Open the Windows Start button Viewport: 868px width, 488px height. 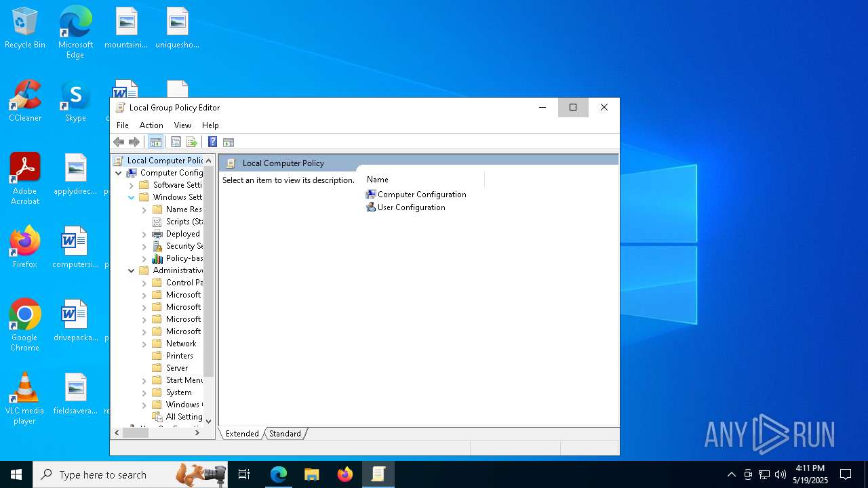click(x=16, y=474)
